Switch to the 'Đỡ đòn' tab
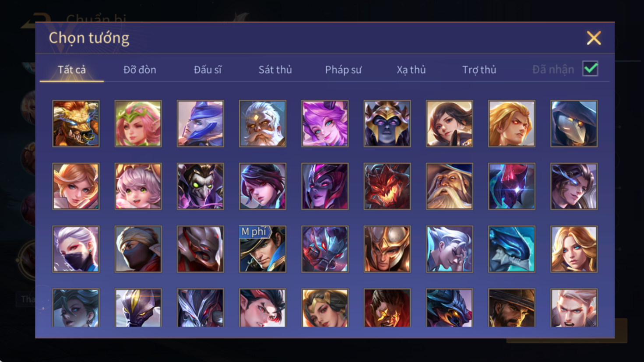The width and height of the screenshot is (644, 362). click(x=140, y=70)
